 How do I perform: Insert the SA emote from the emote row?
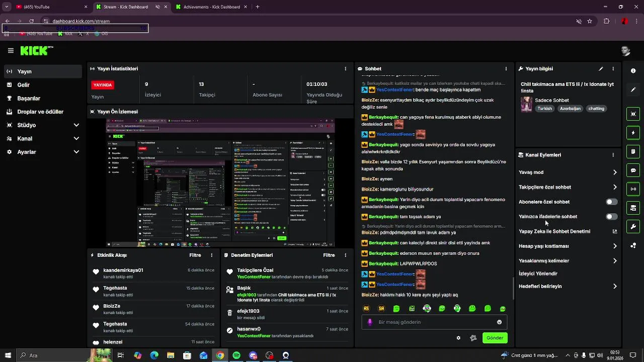381,309
